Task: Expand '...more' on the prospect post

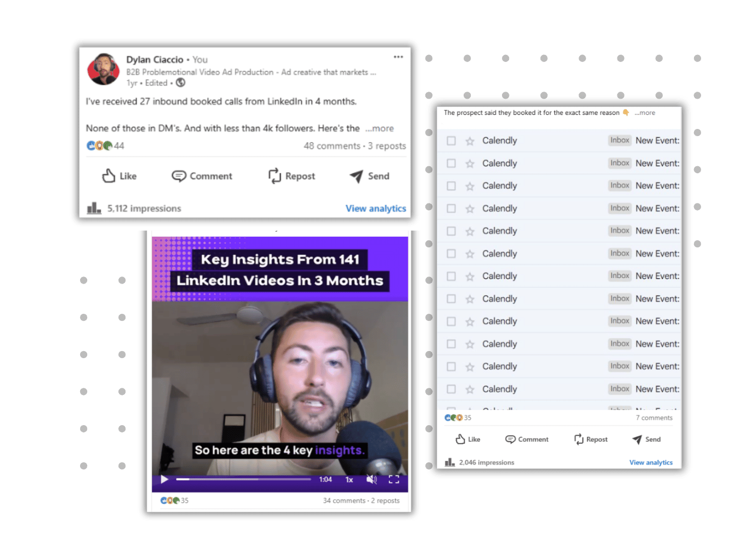Action: click(645, 113)
